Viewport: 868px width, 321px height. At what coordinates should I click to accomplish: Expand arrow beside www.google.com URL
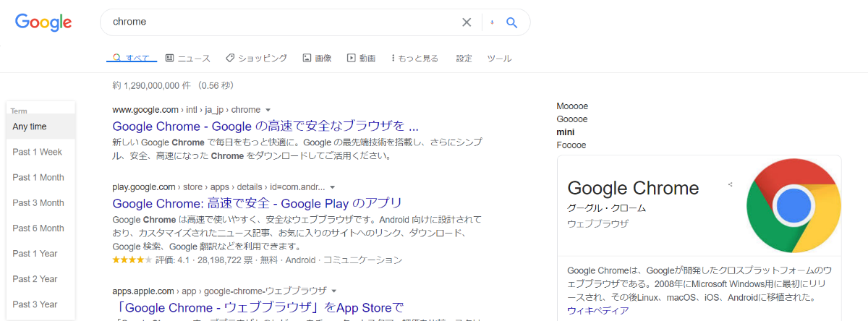(268, 111)
